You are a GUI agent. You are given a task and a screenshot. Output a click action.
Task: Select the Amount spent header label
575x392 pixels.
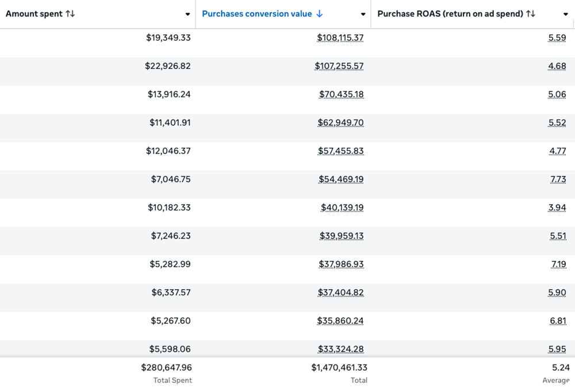click(34, 14)
